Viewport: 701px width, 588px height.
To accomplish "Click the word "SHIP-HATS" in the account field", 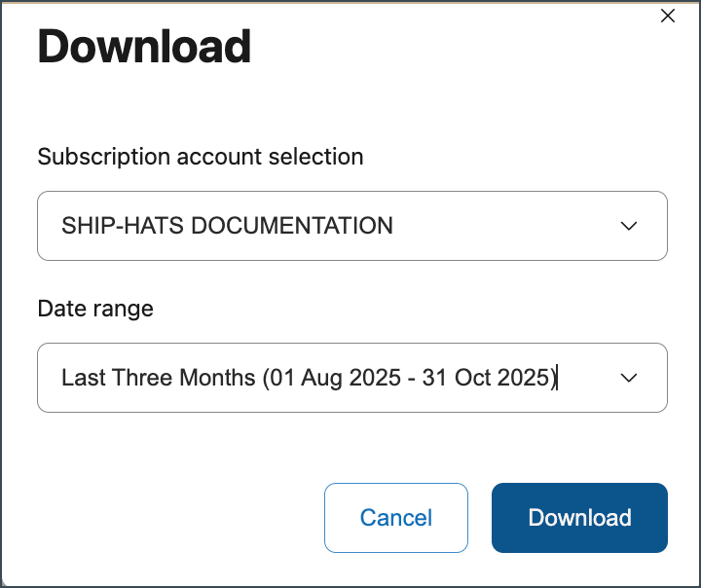I will tap(123, 226).
